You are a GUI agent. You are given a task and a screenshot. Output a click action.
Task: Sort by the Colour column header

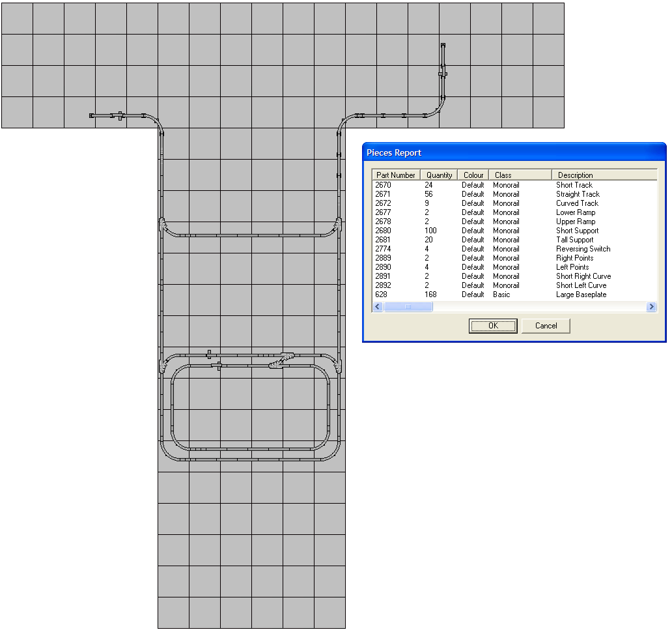(x=473, y=175)
